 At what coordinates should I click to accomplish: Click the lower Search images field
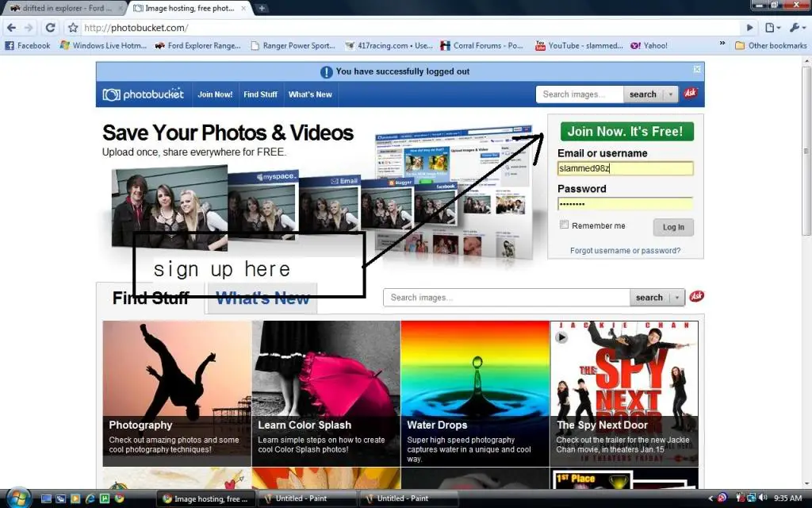507,298
